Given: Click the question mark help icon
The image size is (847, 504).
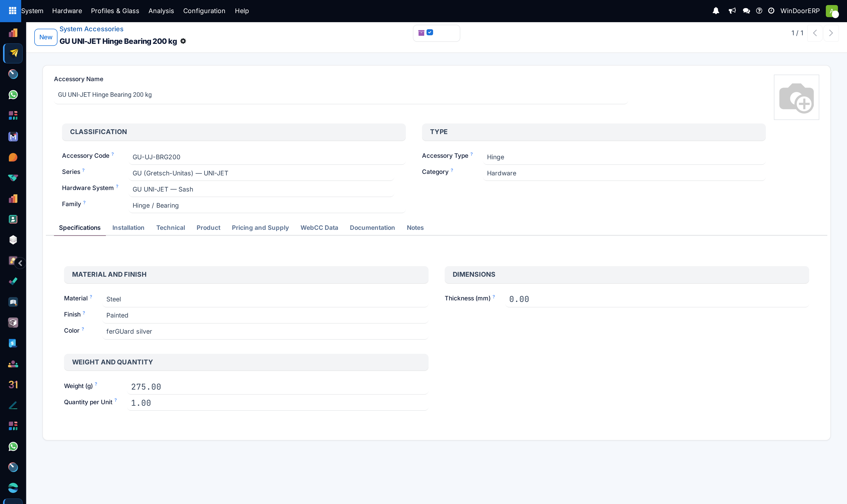Looking at the screenshot, I should [759, 11].
